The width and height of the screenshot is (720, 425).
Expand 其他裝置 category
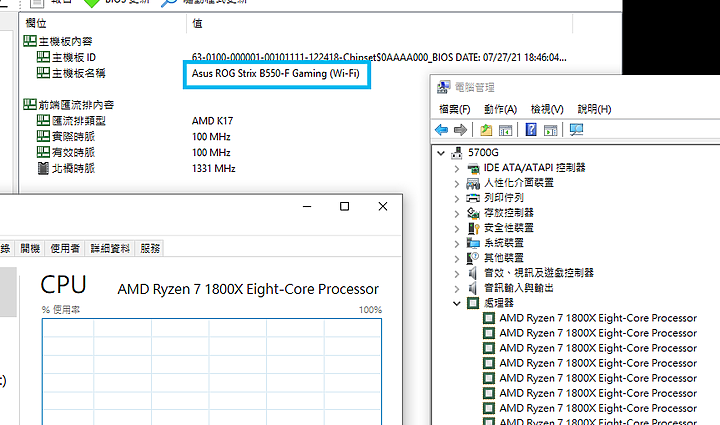tap(456, 258)
